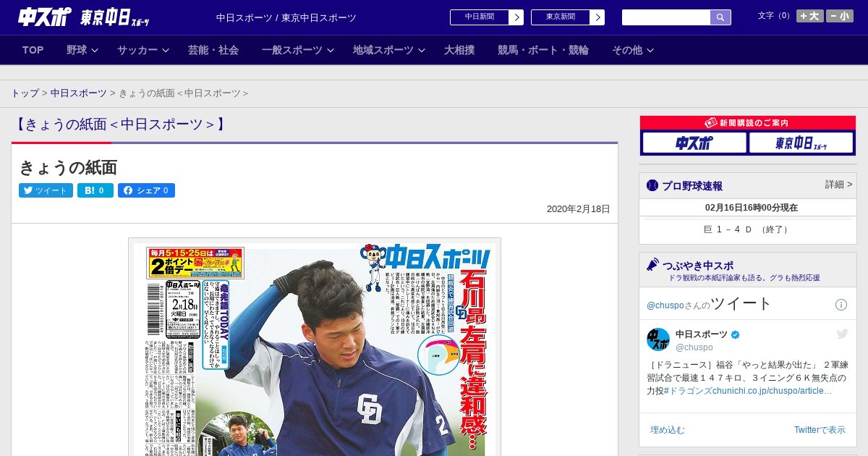Expand chevron beside 一般スポーツ
The image size is (868, 456).
click(331, 51)
